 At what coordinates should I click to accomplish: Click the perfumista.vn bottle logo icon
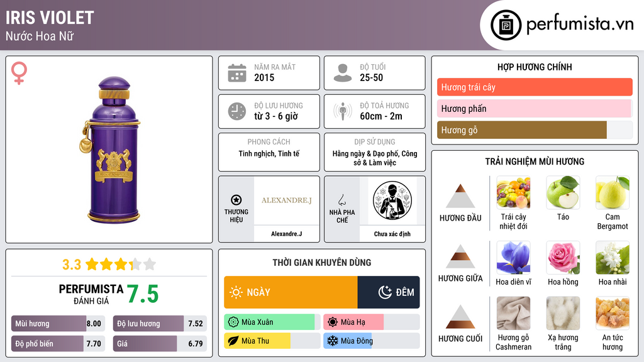click(506, 25)
